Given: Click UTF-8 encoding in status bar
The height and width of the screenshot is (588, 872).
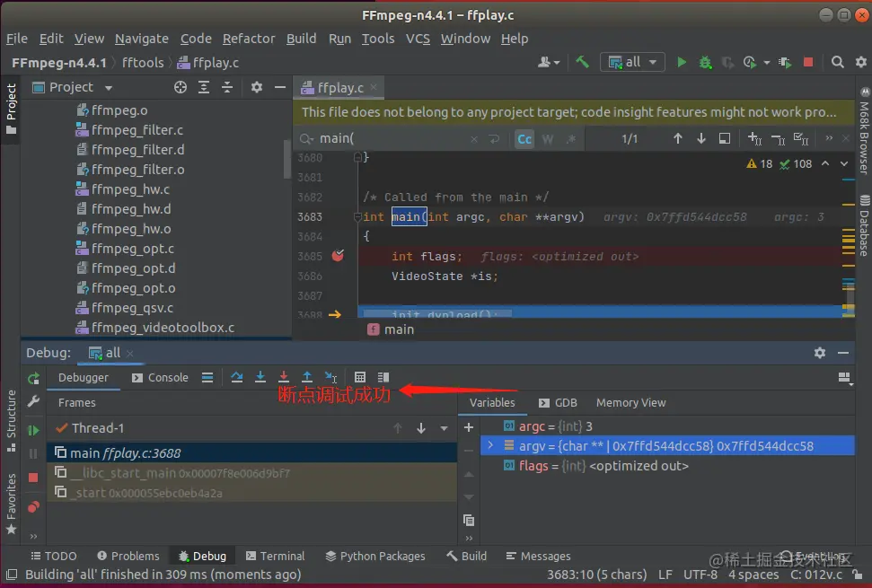Looking at the screenshot, I should point(700,575).
